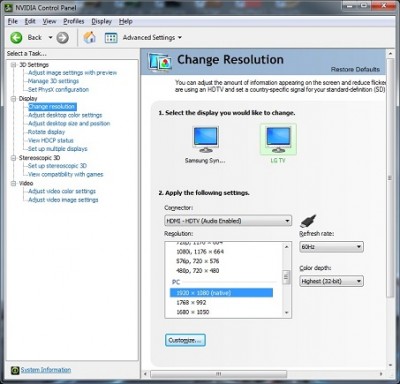The image size is (400, 384).
Task: Select 1080i, 1176 × 664 resolution
Action: (200, 252)
